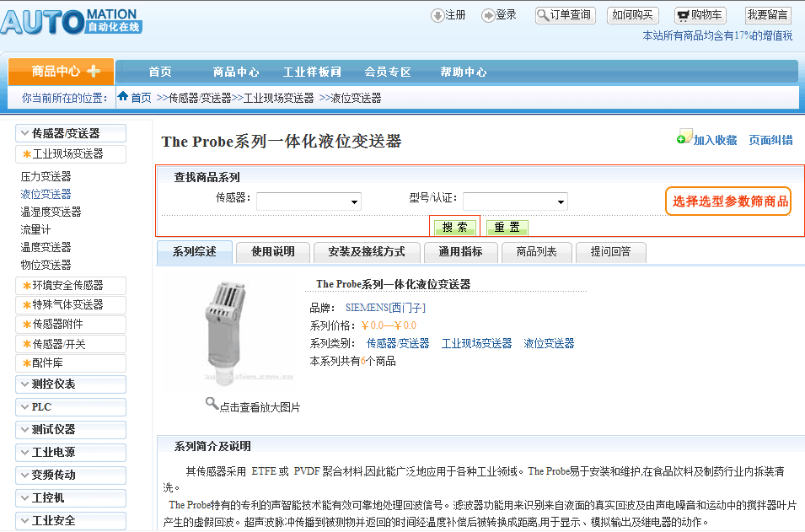Image resolution: width=805 pixels, height=532 pixels.
Task: Click the 点击查看放大图片 link
Action: pyautogui.click(x=260, y=408)
